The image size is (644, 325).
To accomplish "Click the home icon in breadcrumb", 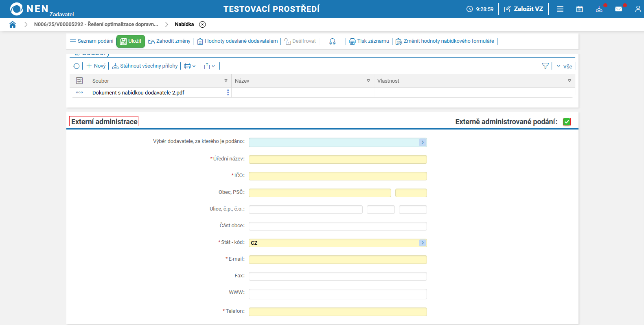I will coord(13,24).
